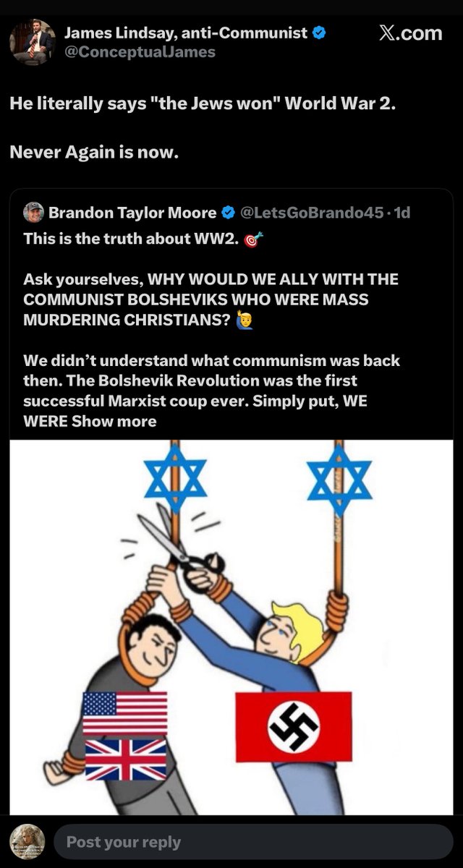Image resolution: width=463 pixels, height=868 pixels.
Task: Open James Lindsay's profile avatar
Action: [33, 43]
